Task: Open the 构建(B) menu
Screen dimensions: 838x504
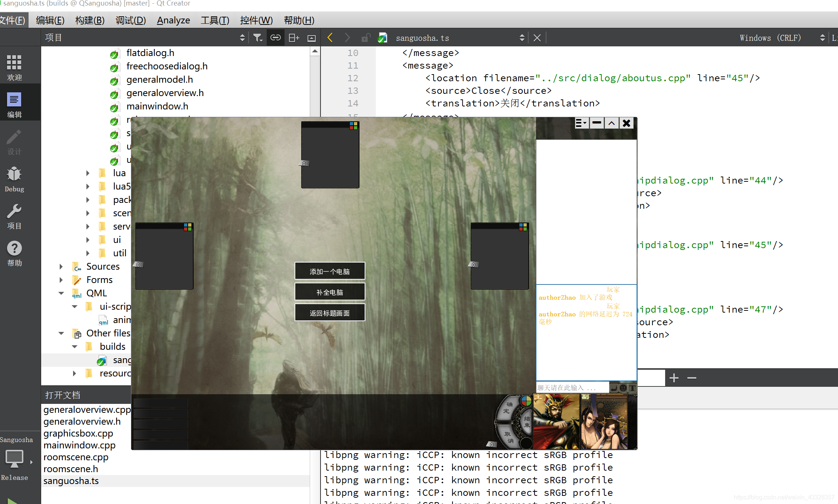Action: pyautogui.click(x=90, y=20)
